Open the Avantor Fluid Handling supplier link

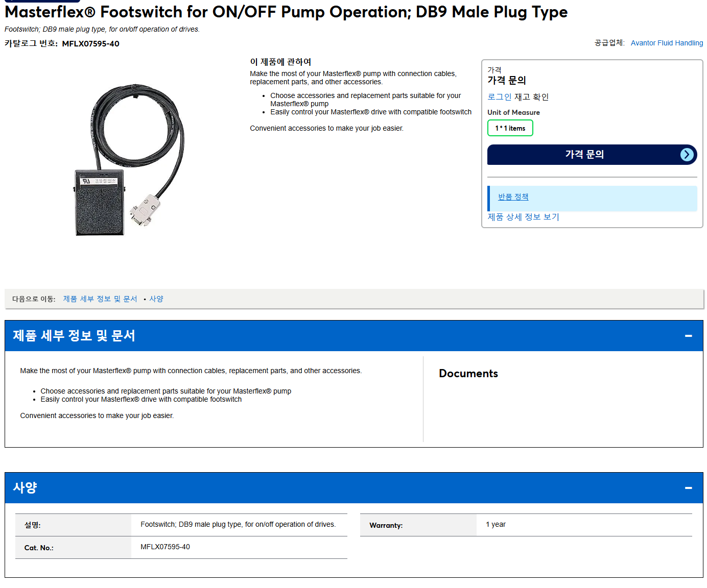667,43
